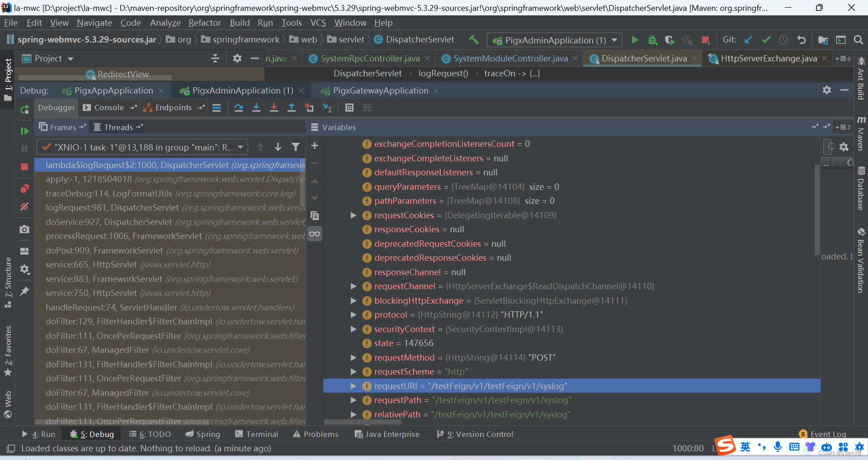
Task: Expand the securityContext variable
Action: pos(353,329)
